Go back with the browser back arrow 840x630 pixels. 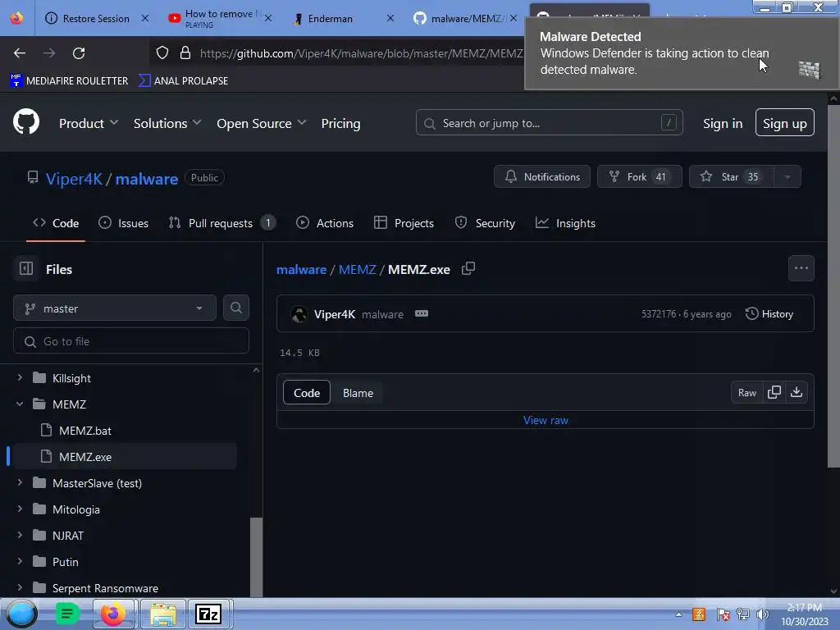tap(20, 53)
